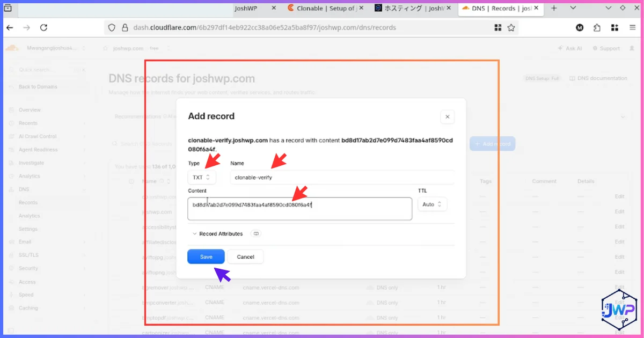The width and height of the screenshot is (644, 338).
Task: Click the Record Attributes info badge icon
Action: [x=256, y=234]
